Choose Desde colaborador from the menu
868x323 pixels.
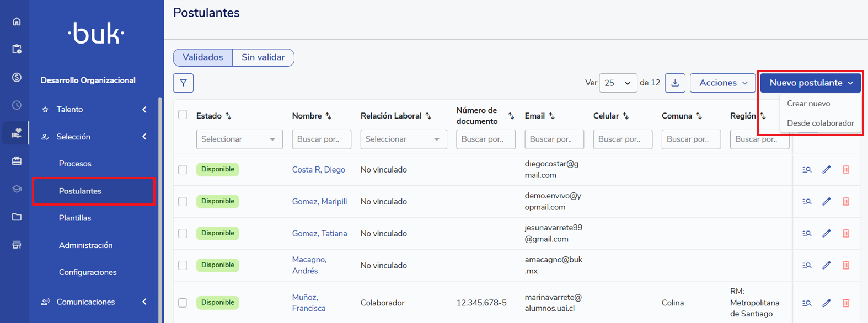(x=820, y=123)
